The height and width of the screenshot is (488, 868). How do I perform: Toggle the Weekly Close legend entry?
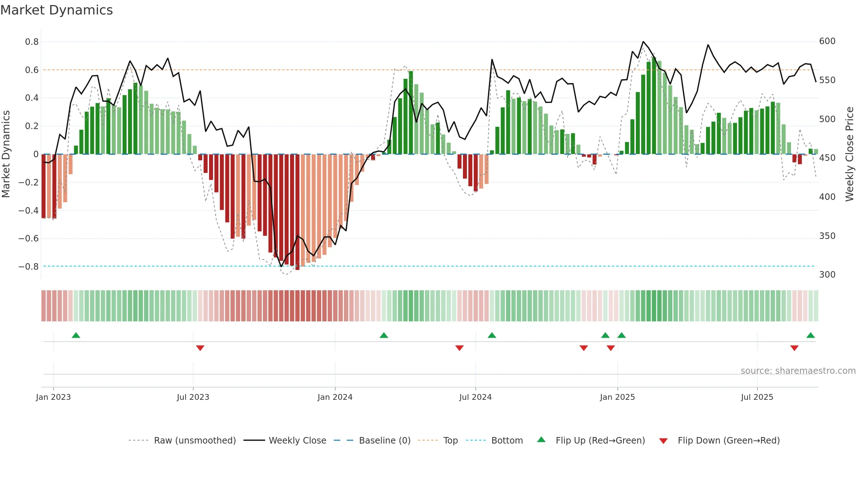click(x=285, y=440)
